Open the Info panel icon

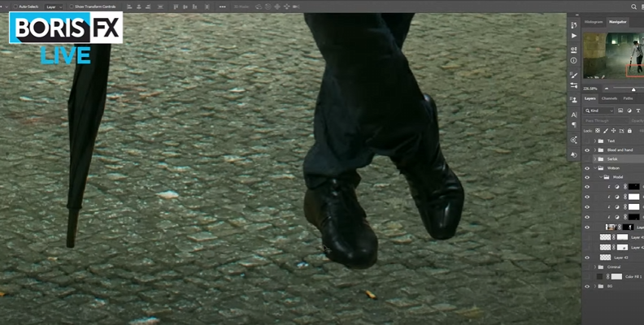click(574, 60)
